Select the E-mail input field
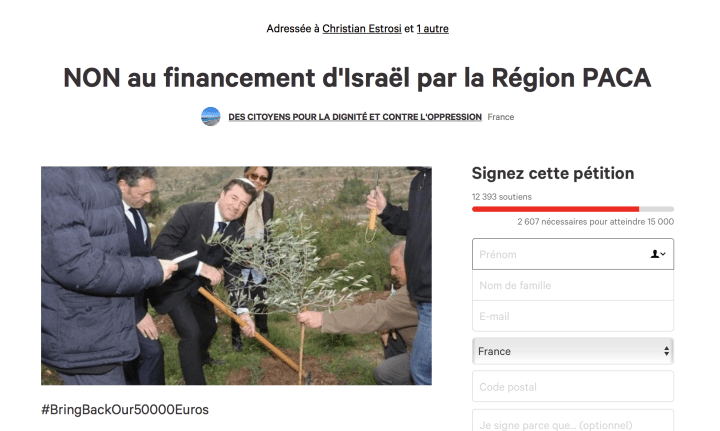Viewport: 720px width, 431px height. pos(573,316)
